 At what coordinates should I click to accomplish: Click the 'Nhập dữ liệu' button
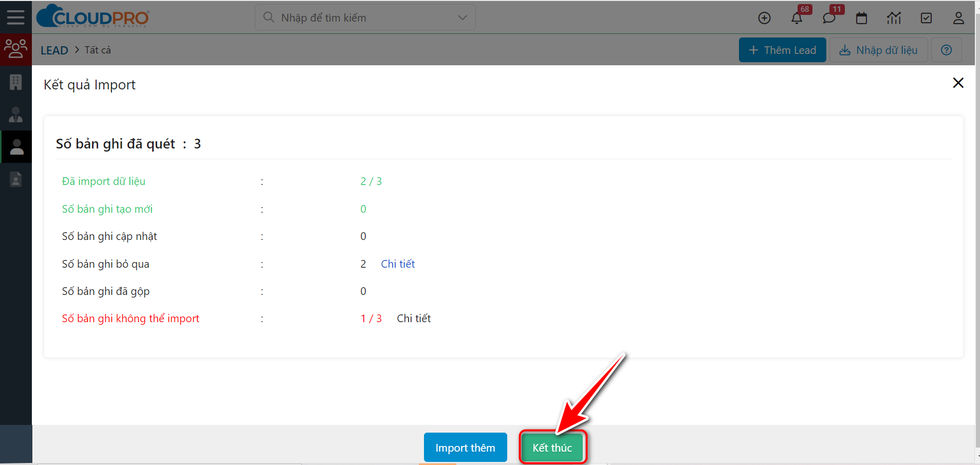tap(878, 50)
